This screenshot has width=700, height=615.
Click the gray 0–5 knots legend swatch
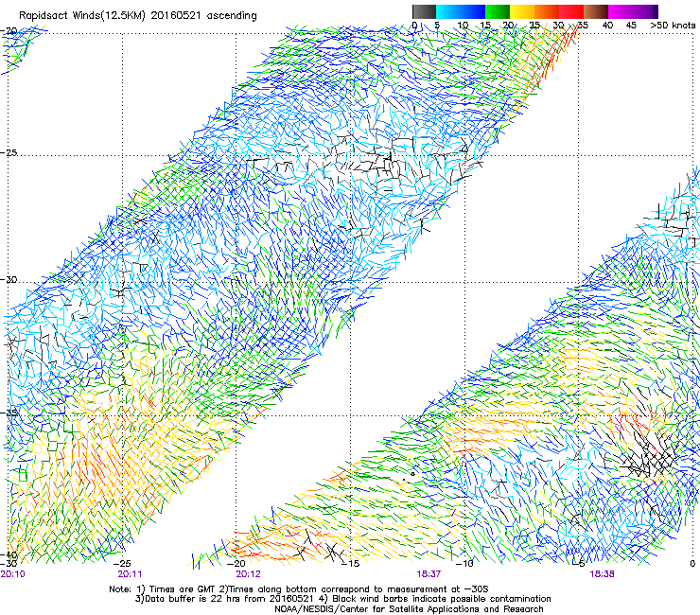424,11
